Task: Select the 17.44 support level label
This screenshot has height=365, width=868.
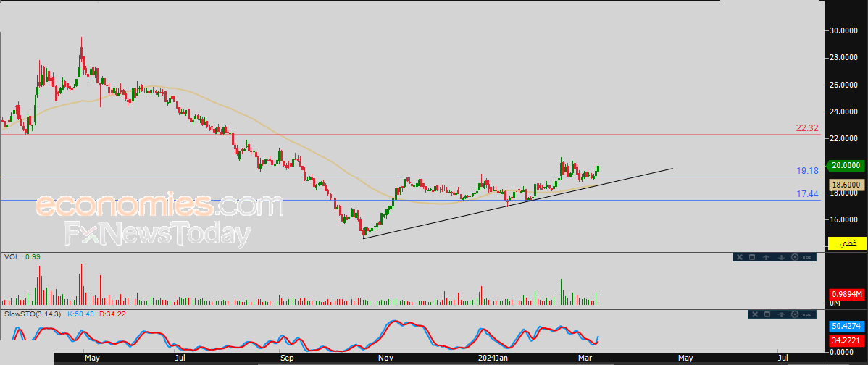Action: coord(808,193)
